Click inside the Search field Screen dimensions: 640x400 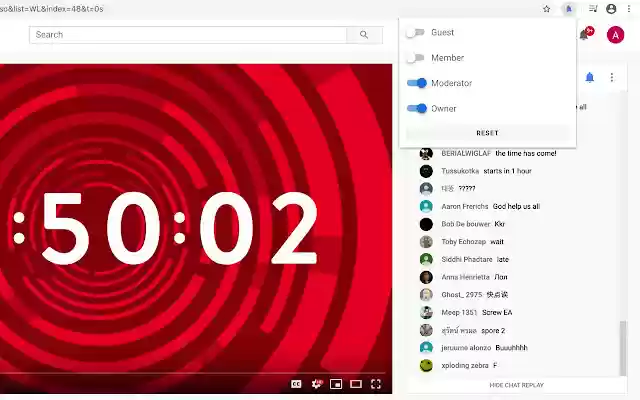click(x=188, y=35)
